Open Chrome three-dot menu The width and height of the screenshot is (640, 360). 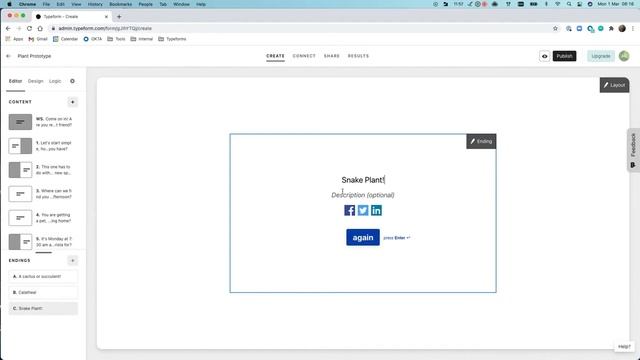coord(633,29)
